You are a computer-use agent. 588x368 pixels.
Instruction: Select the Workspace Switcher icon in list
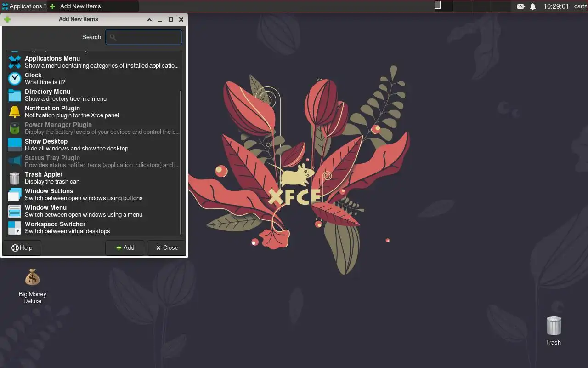coord(15,228)
